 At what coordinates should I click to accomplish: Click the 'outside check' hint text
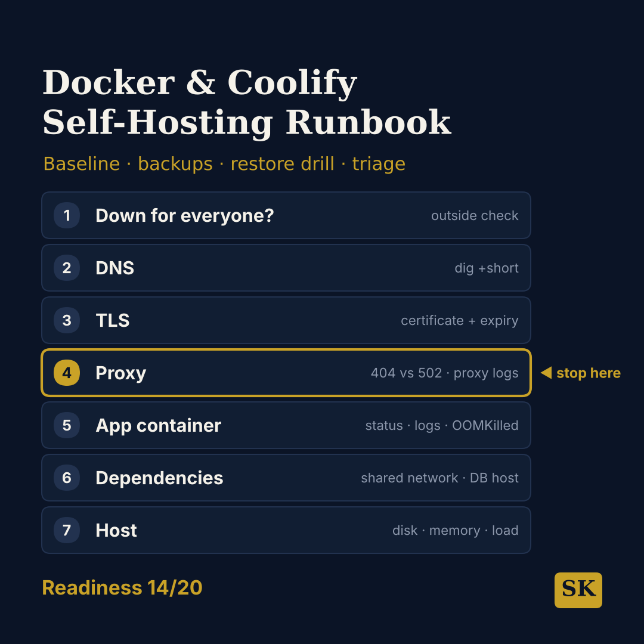[x=475, y=216]
